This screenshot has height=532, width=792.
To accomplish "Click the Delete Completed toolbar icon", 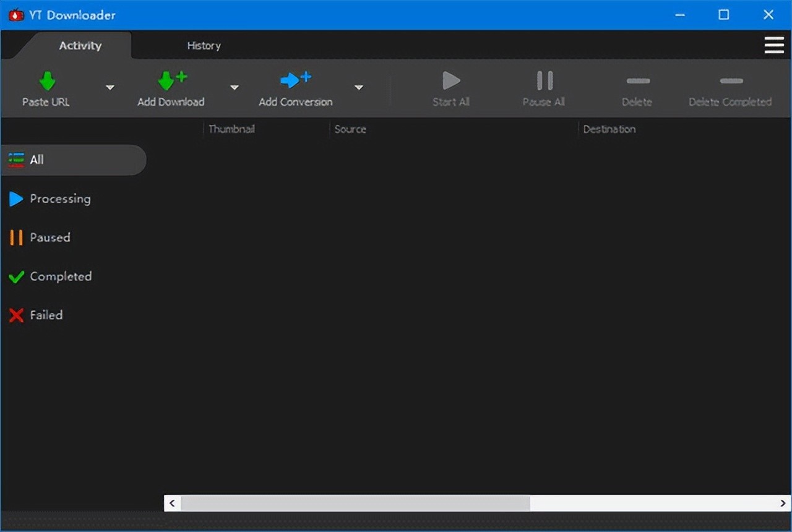I will click(731, 81).
